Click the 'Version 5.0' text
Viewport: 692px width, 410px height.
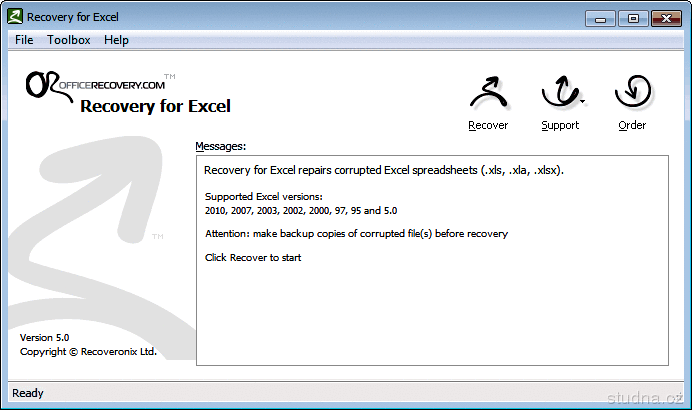[x=45, y=338]
